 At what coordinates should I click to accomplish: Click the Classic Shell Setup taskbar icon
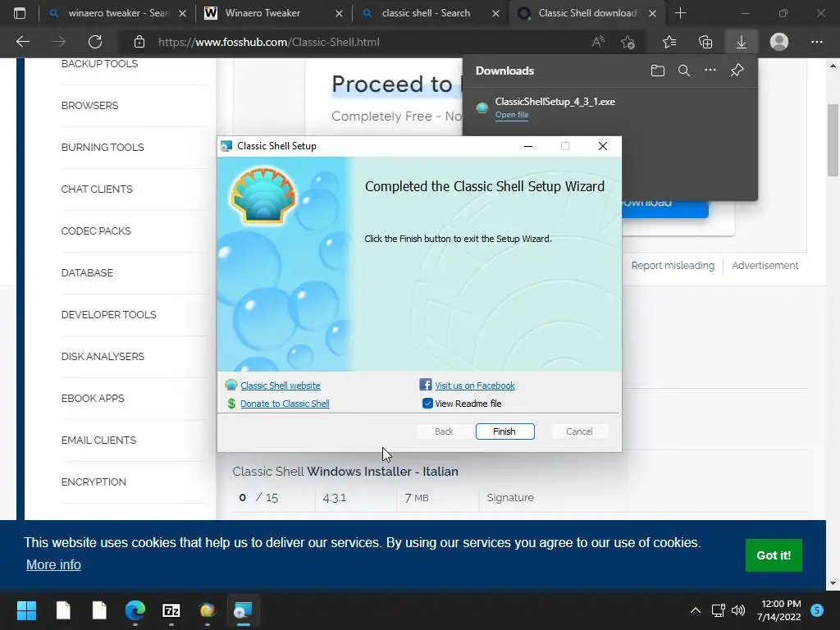point(243,610)
